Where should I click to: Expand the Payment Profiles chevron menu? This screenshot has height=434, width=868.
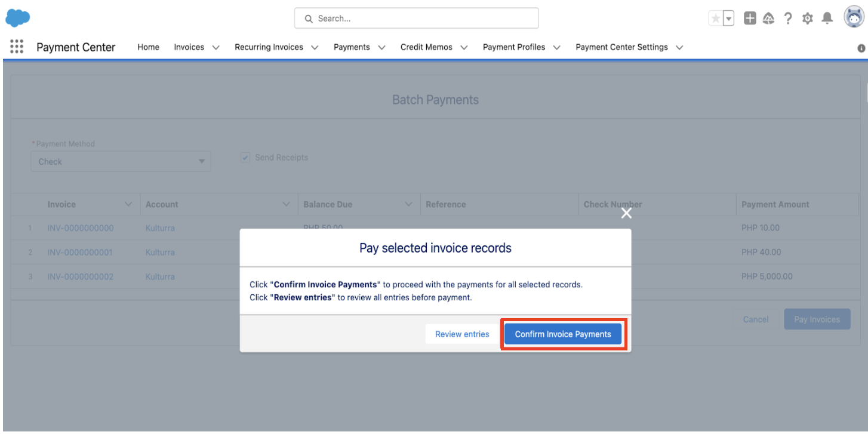557,47
